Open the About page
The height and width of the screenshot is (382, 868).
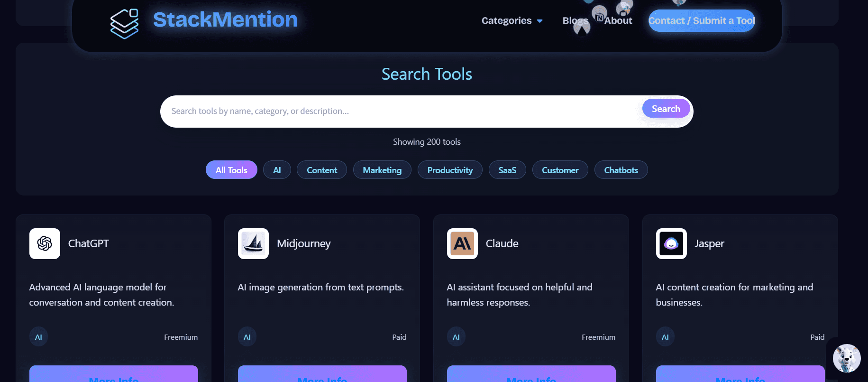point(618,20)
